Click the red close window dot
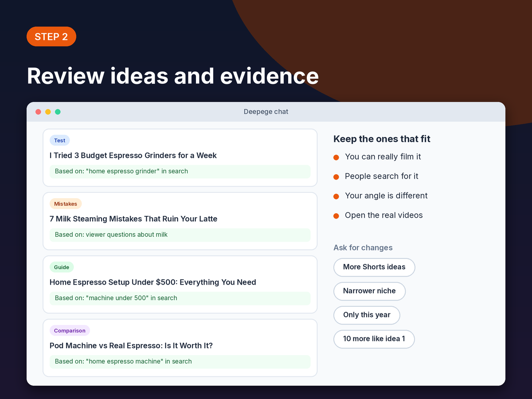 [x=38, y=112]
